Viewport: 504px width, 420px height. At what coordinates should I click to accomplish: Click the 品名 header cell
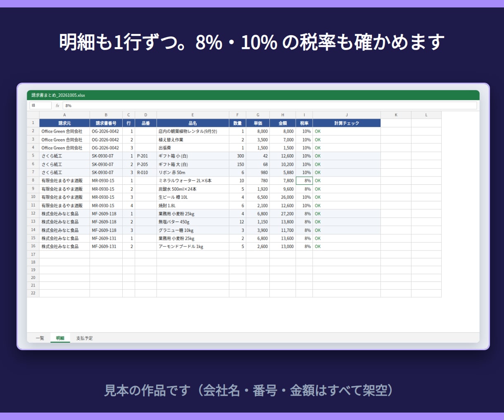(193, 123)
